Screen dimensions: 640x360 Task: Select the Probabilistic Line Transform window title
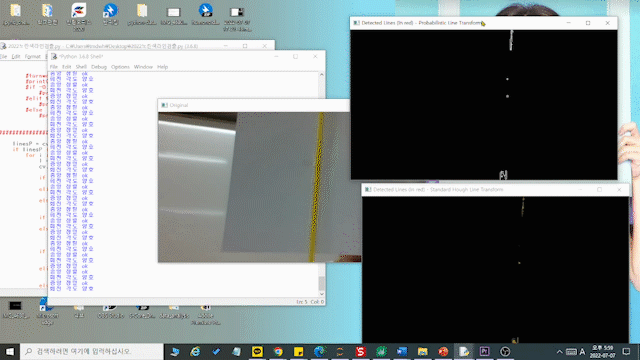(x=422, y=23)
